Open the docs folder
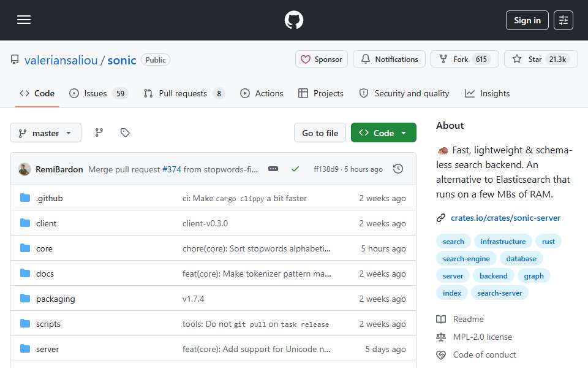The image size is (588, 368). click(x=45, y=274)
